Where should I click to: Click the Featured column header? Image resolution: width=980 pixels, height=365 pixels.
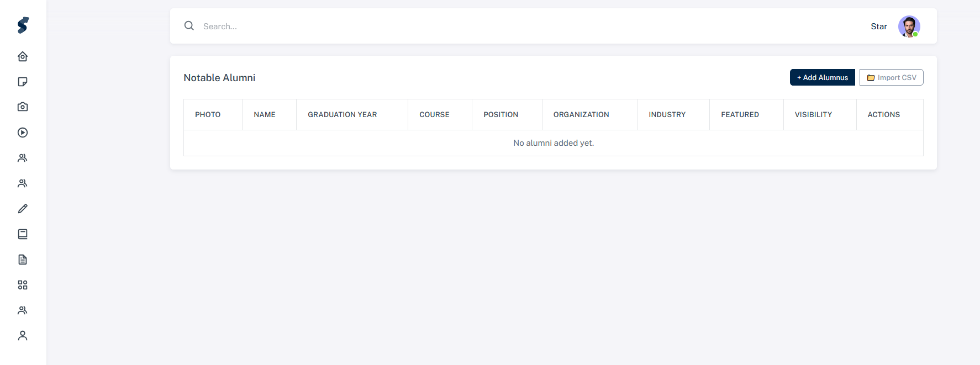[x=740, y=115]
